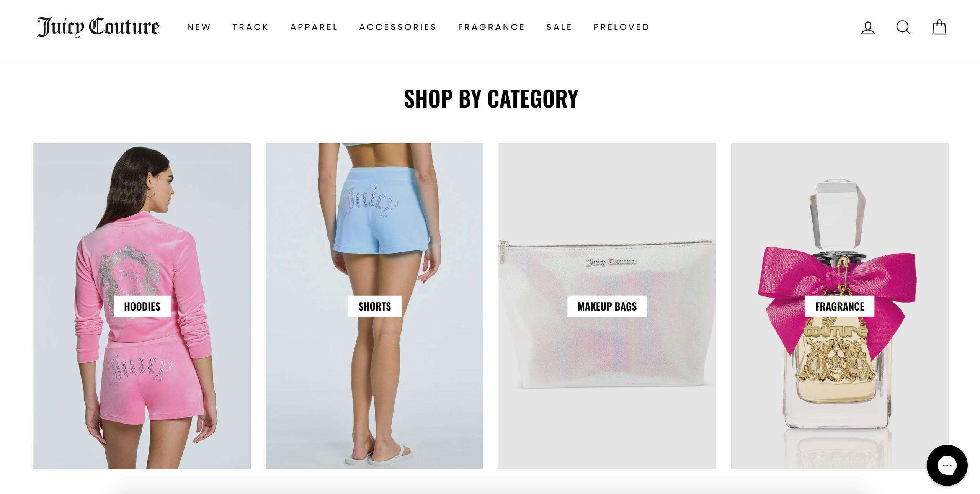Open the shopping bag cart icon
Viewport: 980px width, 494px height.
pyautogui.click(x=939, y=27)
